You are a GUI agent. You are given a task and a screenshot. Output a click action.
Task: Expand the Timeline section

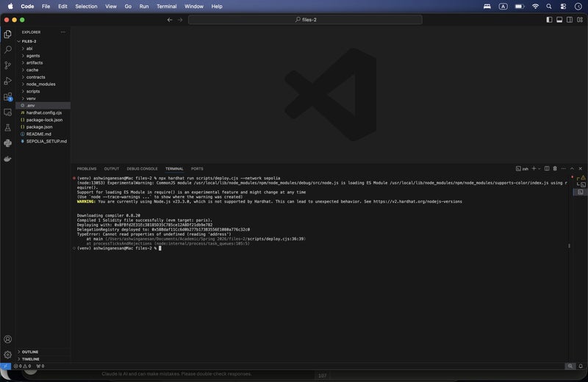(x=43, y=359)
